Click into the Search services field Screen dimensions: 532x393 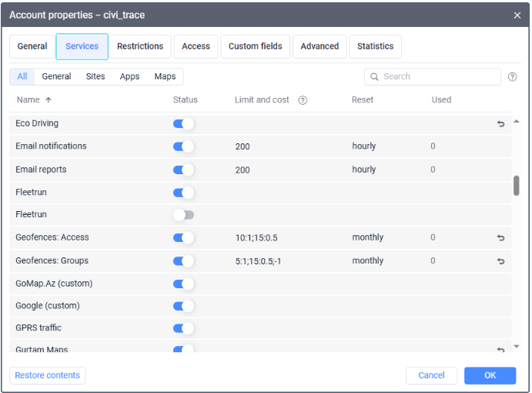pos(433,77)
